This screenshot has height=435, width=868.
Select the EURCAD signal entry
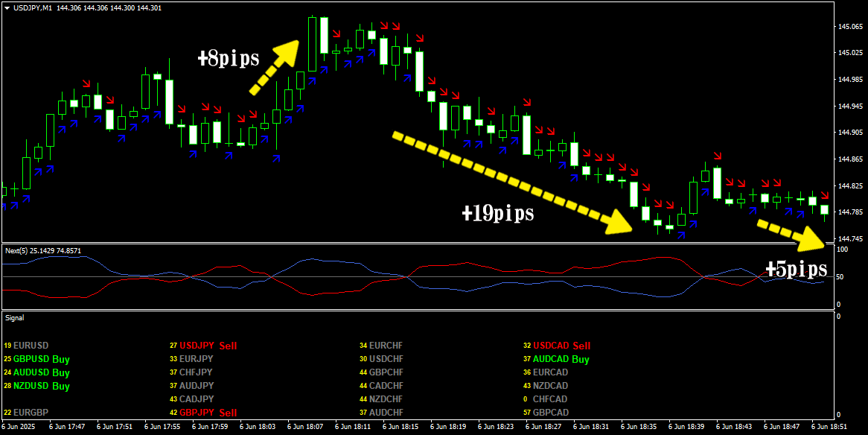546,372
